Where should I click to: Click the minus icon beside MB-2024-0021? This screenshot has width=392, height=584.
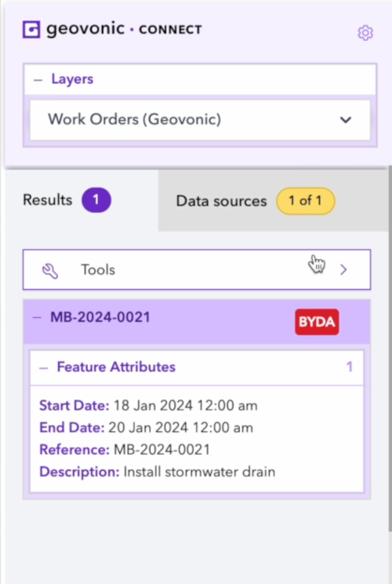point(37,318)
